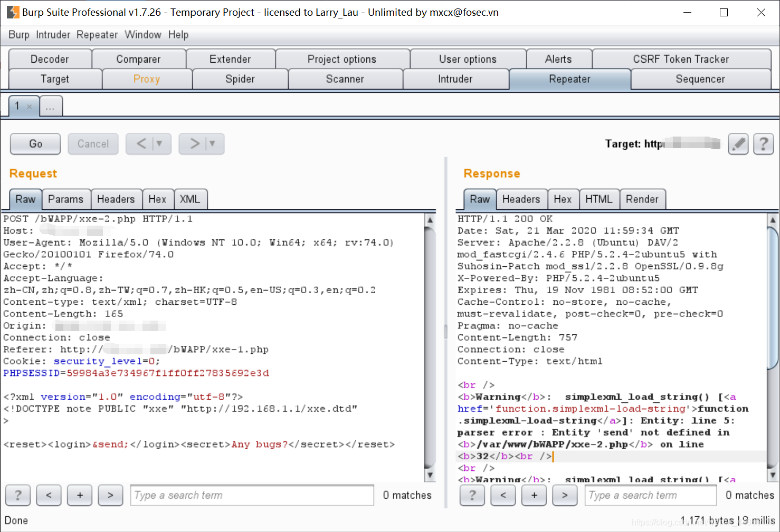This screenshot has width=780, height=532.
Task: Add a new Repeater tab with ellipsis
Action: (x=51, y=106)
